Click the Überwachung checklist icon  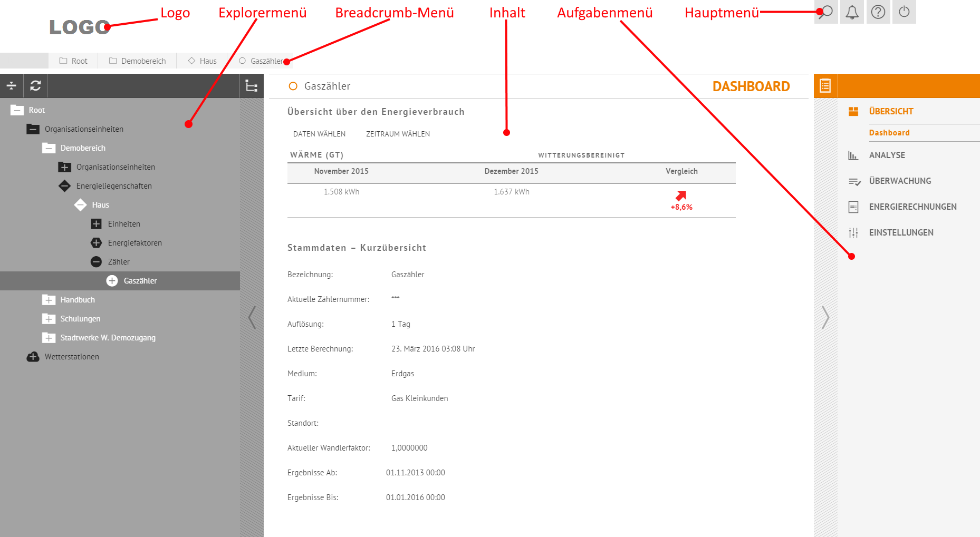(854, 181)
